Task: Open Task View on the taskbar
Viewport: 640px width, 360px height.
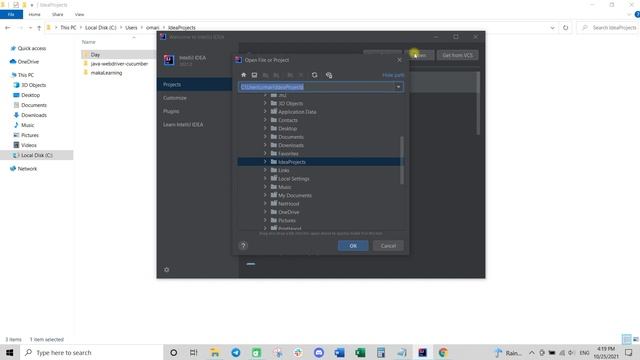Action: click(193, 353)
